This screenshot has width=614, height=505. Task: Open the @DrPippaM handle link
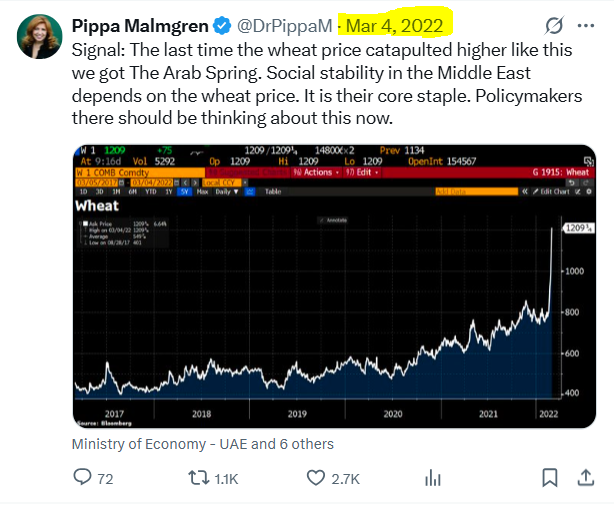284,26
